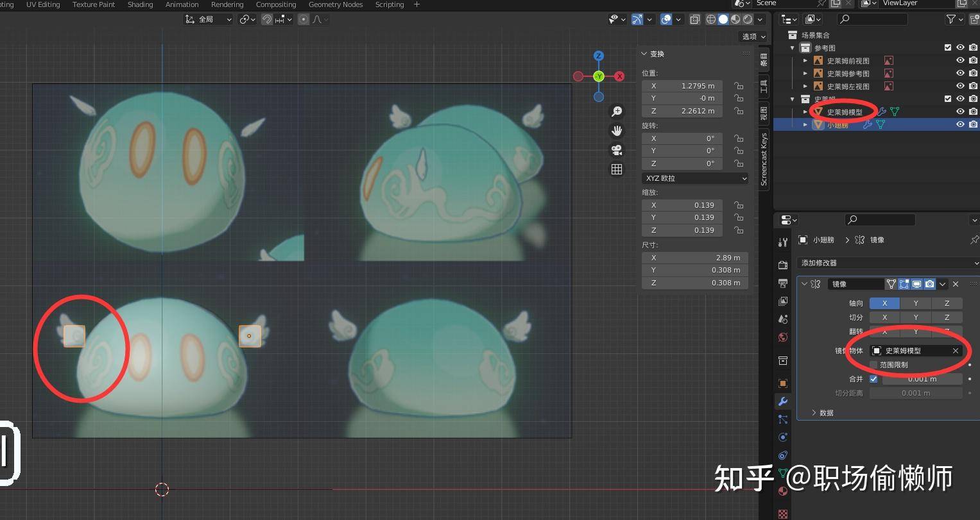Open View Layer properties tab icon
980x520 pixels.
782,301
